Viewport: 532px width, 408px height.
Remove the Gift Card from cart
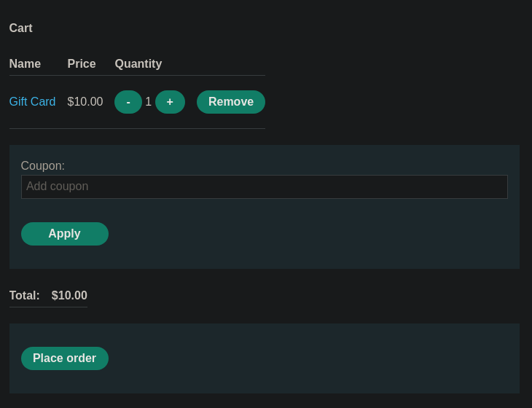(x=231, y=102)
